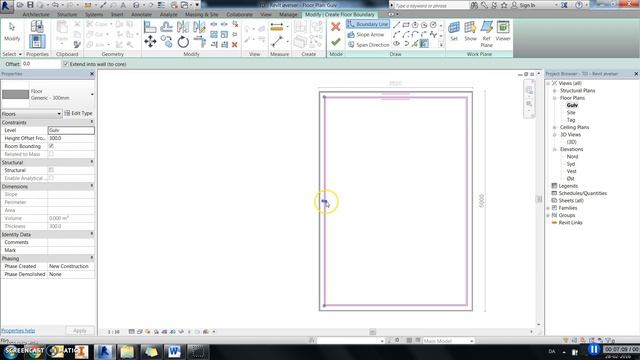Open the Architecture ribbon tab
Screen dimensions: 640x360
pyautogui.click(x=36, y=14)
